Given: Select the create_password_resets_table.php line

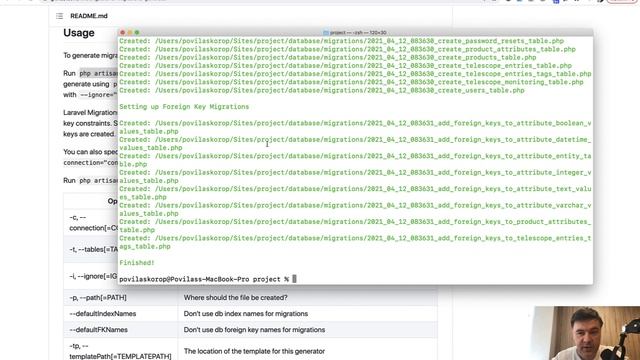Looking at the screenshot, I should point(342,41).
